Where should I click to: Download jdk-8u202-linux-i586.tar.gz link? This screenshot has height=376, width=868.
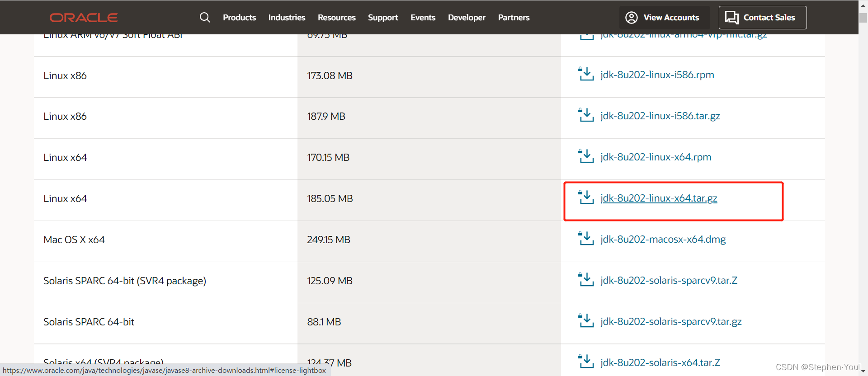[660, 116]
